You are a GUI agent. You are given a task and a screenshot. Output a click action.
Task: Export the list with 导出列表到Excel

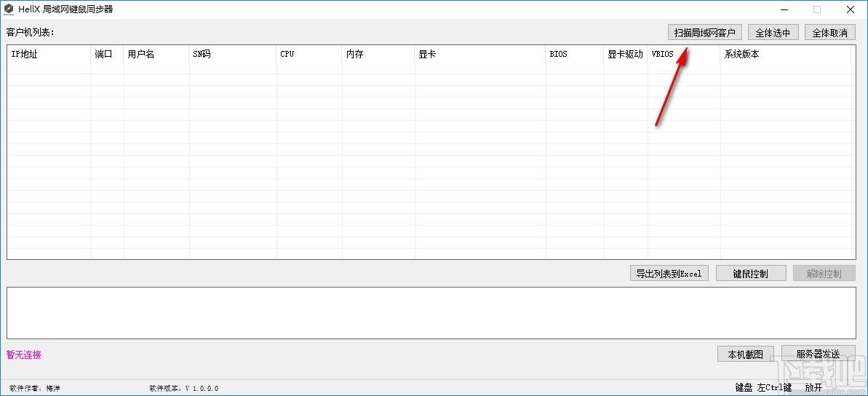tap(669, 274)
